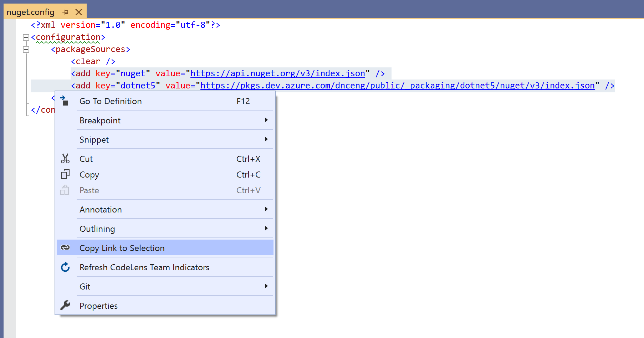
Task: Click the Ctrl+X shortcut label
Action: (249, 159)
